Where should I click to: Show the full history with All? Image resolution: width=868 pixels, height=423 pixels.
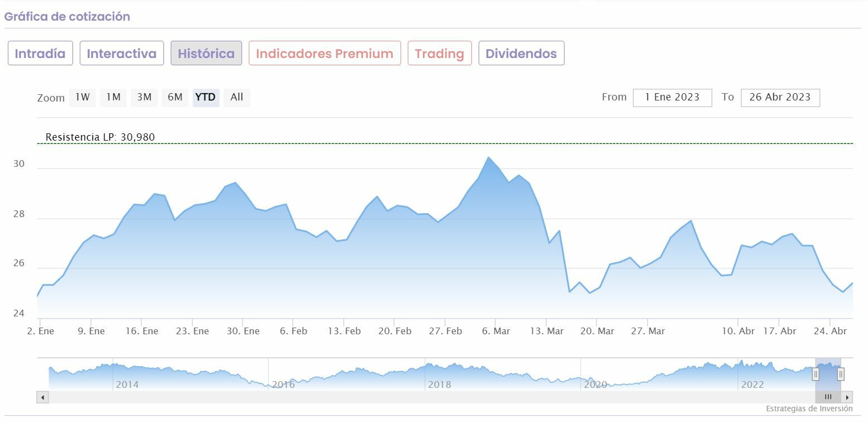coord(237,97)
